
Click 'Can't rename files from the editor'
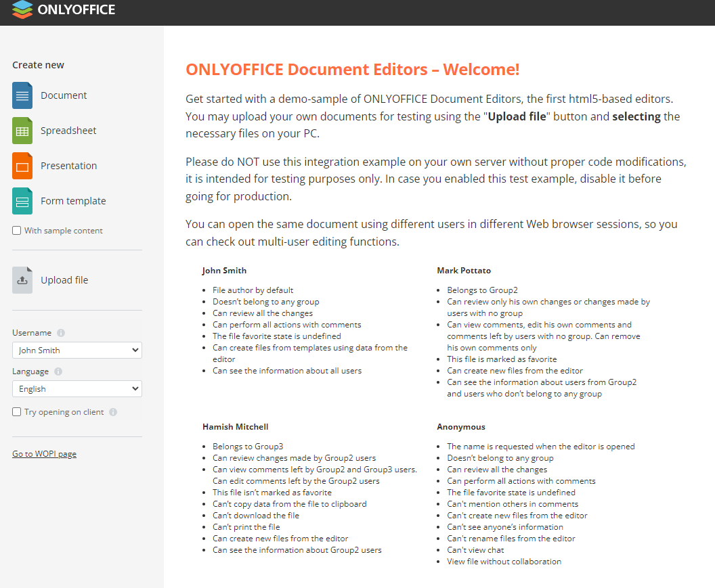pyautogui.click(x=511, y=539)
